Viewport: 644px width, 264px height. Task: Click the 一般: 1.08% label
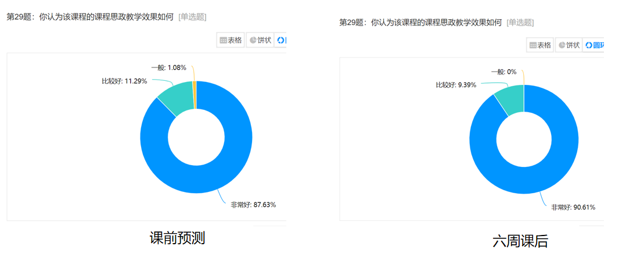coord(169,67)
